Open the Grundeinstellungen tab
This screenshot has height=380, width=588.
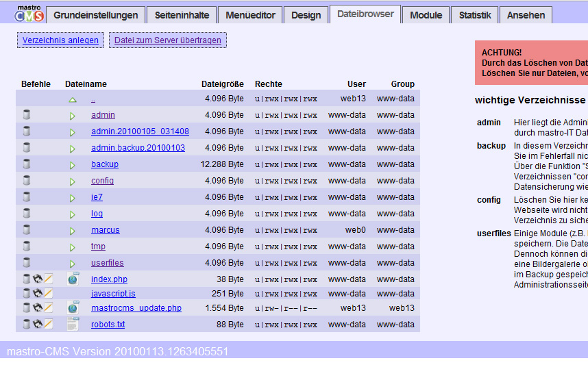[x=96, y=15]
